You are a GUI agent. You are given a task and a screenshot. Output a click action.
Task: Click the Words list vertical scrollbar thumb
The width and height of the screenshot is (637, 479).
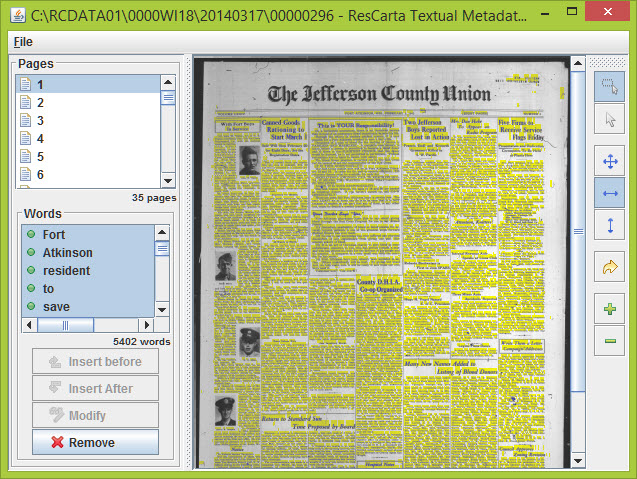(x=162, y=248)
